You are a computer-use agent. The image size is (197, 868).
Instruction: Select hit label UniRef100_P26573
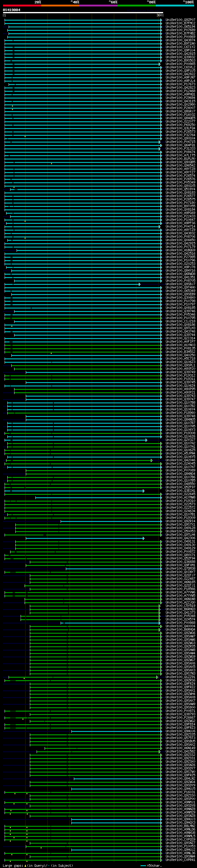tap(180, 131)
